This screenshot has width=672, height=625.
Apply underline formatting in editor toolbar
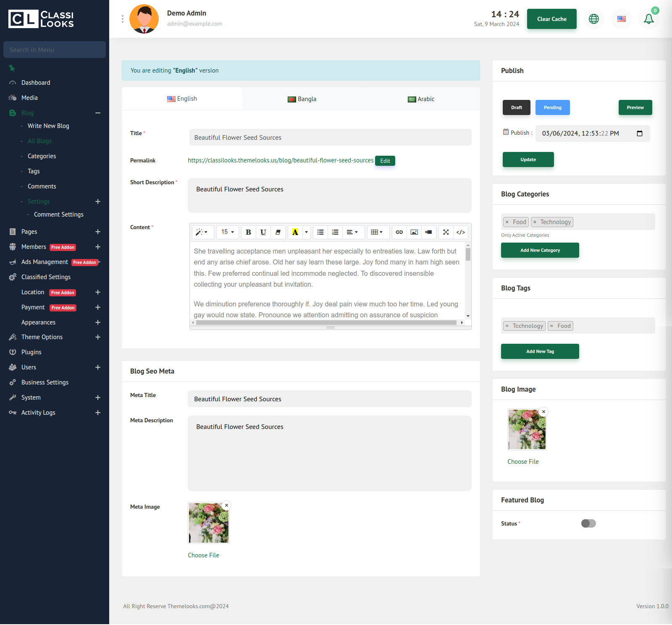pyautogui.click(x=263, y=232)
